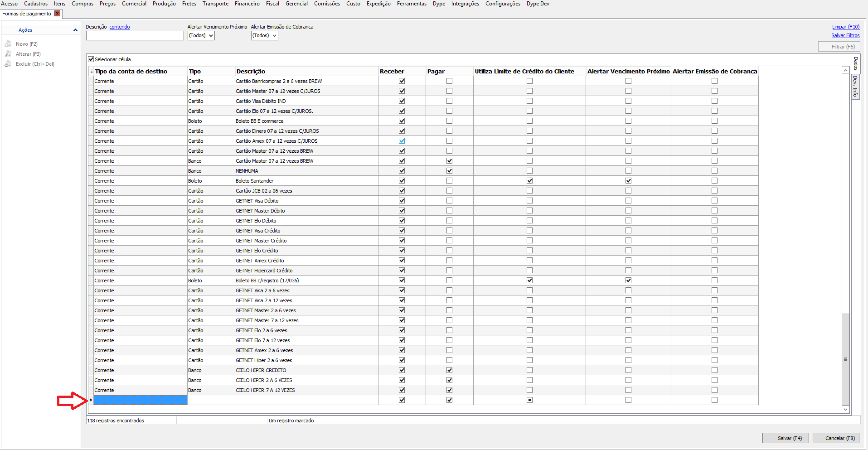868x450 pixels.
Task: Uncheck credit limit for Boleto Santander
Action: pos(529,181)
